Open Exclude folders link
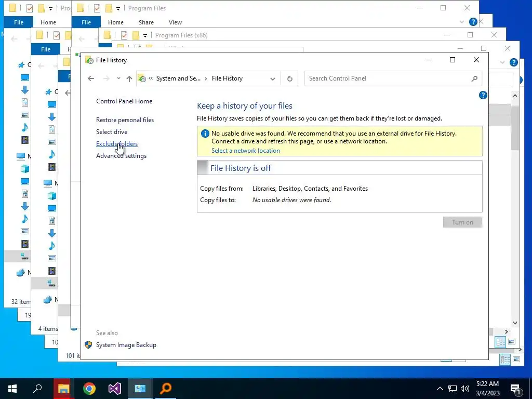This screenshot has width=532, height=399. [117, 144]
